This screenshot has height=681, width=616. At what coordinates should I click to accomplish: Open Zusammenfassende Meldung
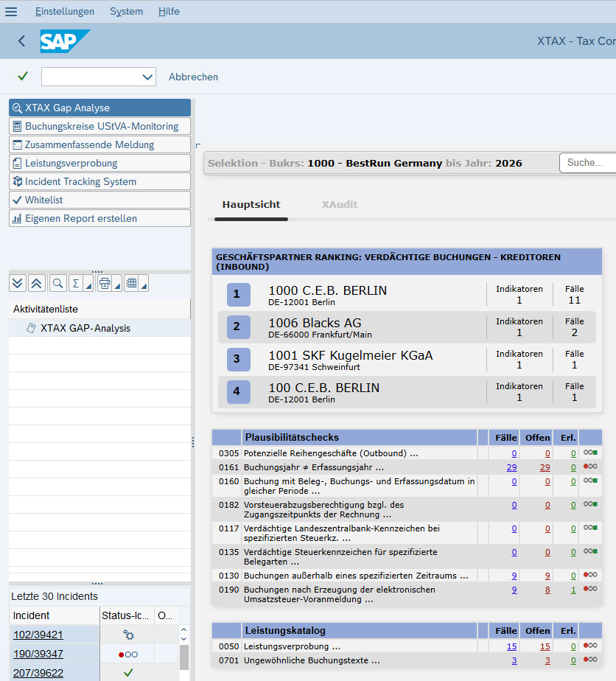pos(100,144)
